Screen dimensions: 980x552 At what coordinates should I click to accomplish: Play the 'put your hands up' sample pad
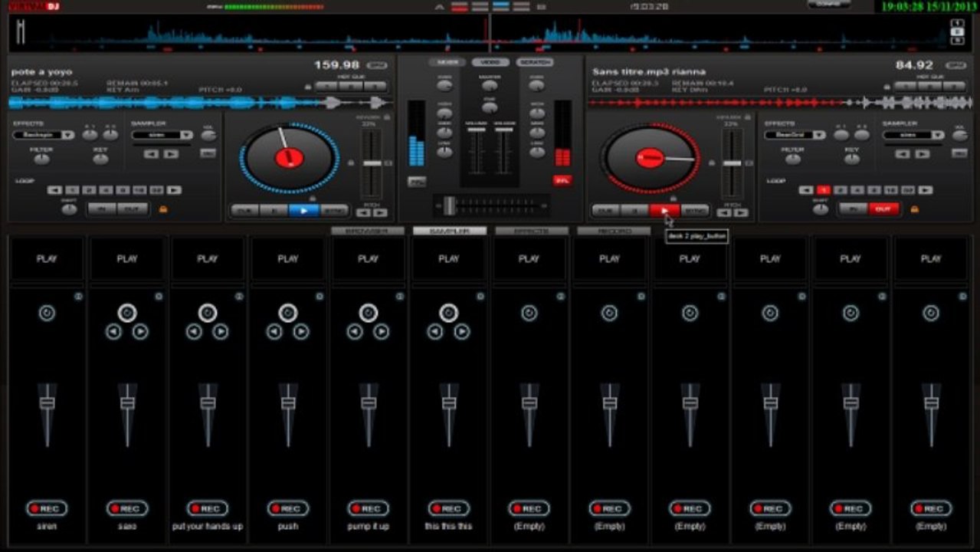pos(208,259)
